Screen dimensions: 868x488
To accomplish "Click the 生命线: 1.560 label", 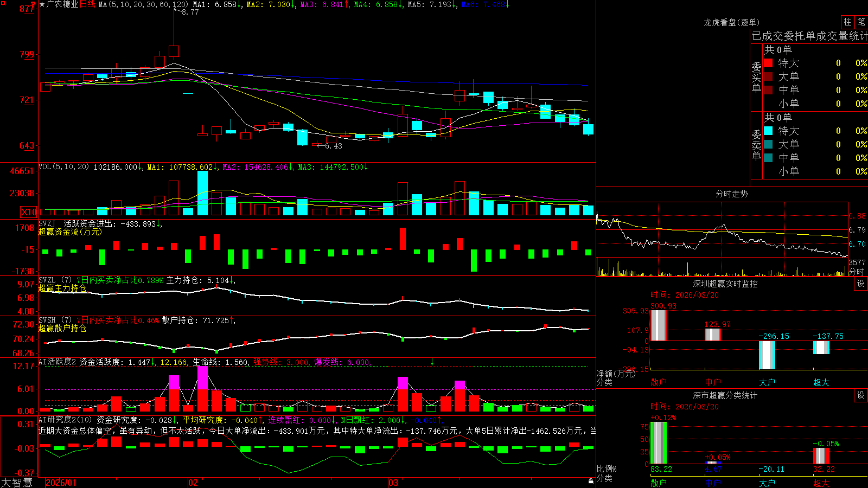I will coord(221,362).
